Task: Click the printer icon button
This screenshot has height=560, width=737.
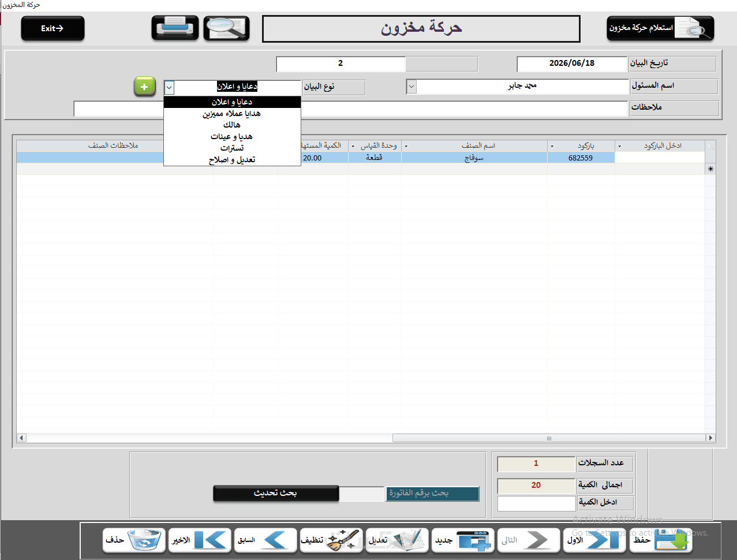Action: 175,28
